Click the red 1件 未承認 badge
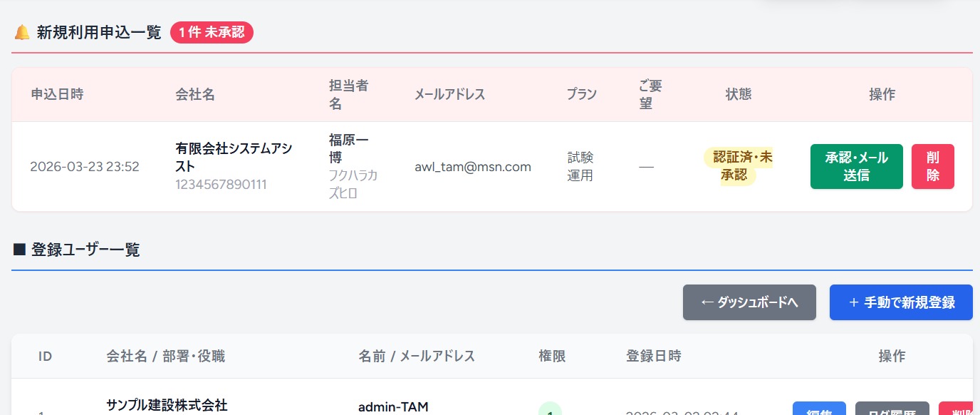980x415 pixels. pos(212,33)
